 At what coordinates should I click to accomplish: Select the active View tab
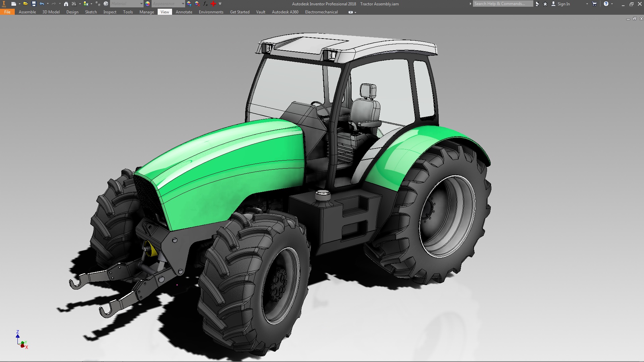[165, 12]
